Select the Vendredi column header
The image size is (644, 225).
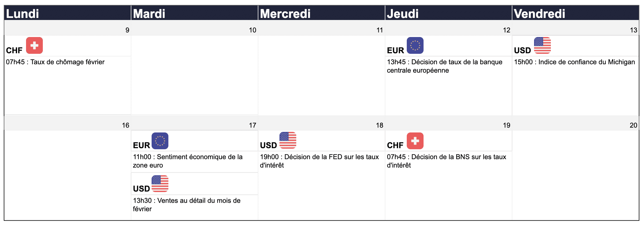pos(539,14)
